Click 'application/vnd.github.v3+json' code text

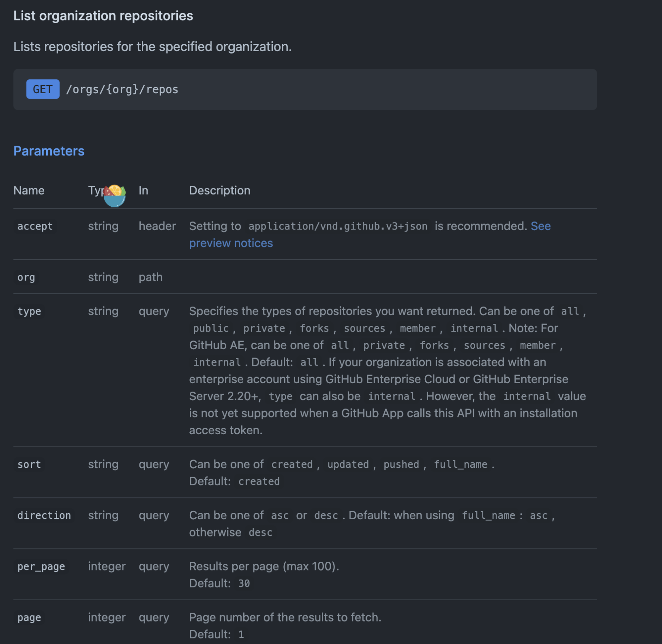[x=338, y=226]
